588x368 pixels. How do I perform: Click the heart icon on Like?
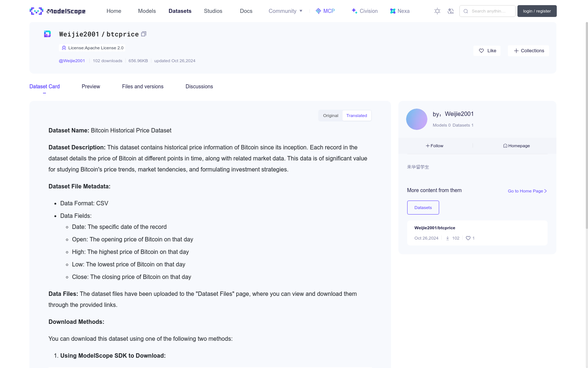[481, 51]
